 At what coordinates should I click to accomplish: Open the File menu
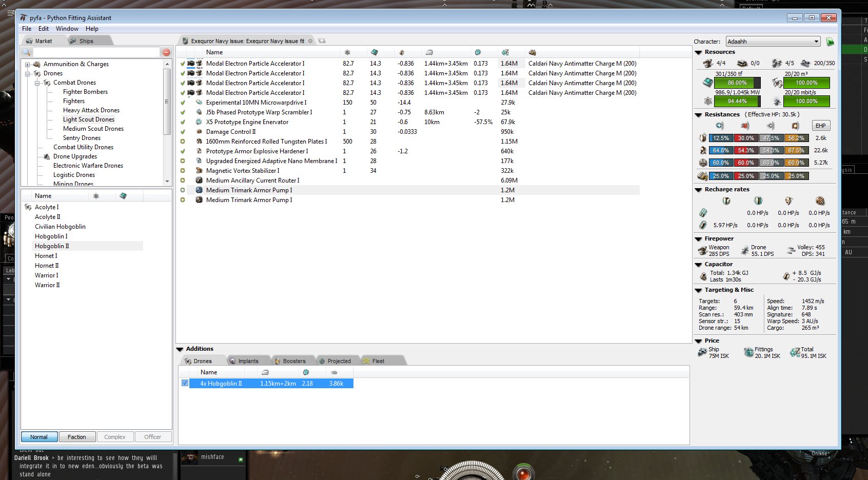pyautogui.click(x=27, y=29)
